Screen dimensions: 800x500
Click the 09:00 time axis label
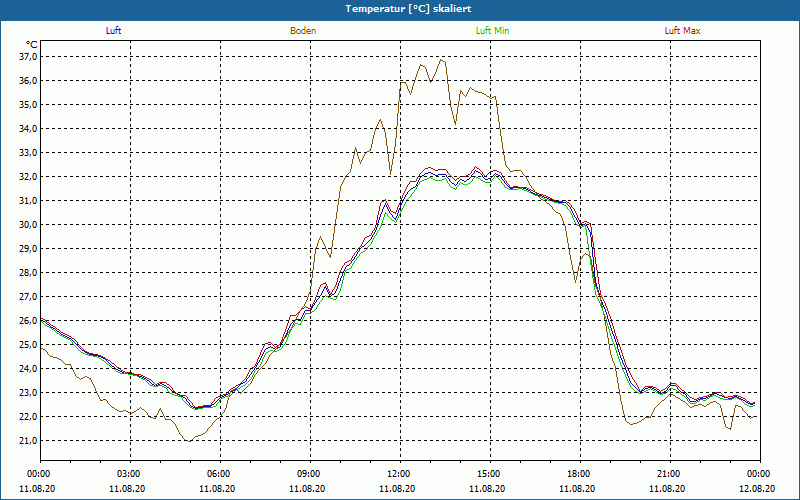pos(307,474)
